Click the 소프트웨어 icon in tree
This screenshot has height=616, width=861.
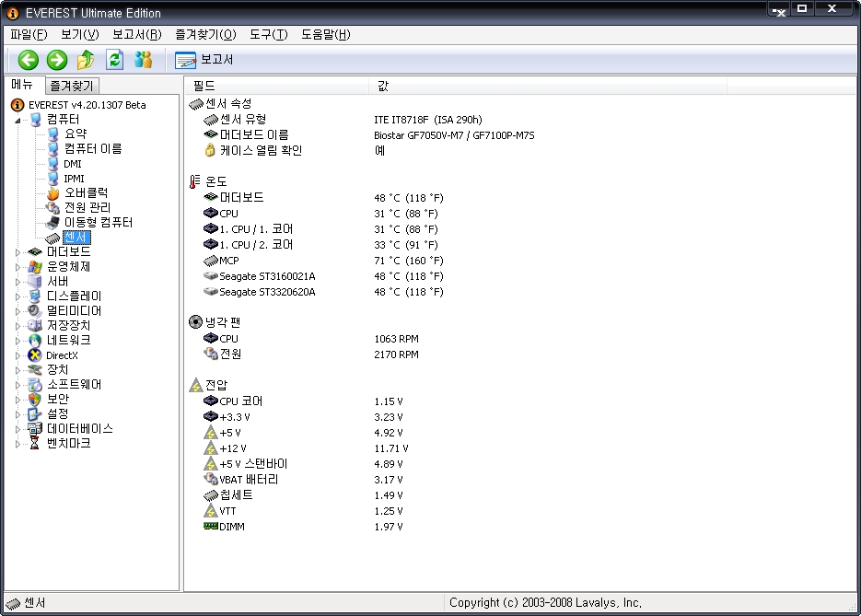(x=35, y=385)
